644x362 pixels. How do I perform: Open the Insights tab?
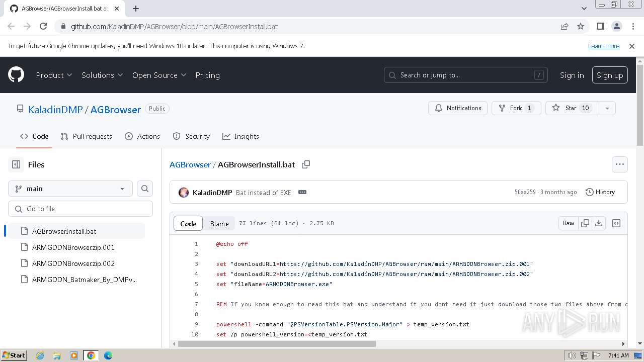click(240, 136)
